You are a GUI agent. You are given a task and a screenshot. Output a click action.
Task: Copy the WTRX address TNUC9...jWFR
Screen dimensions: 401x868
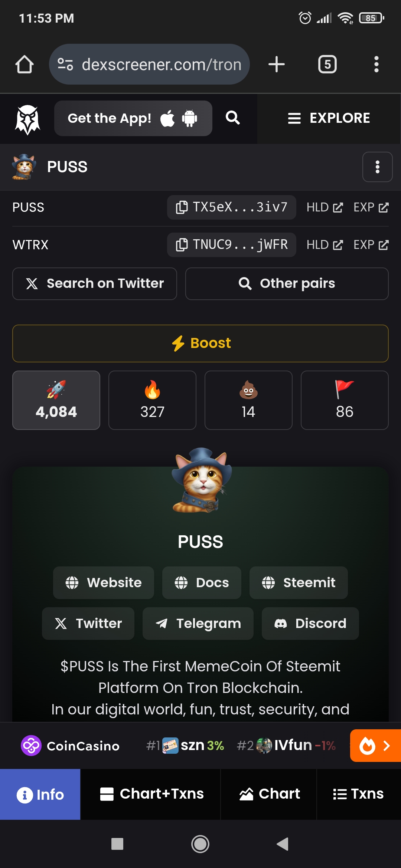[x=231, y=244]
